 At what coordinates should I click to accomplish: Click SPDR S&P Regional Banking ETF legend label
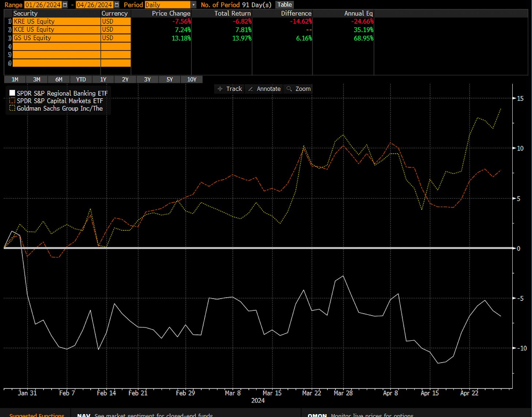[62, 93]
